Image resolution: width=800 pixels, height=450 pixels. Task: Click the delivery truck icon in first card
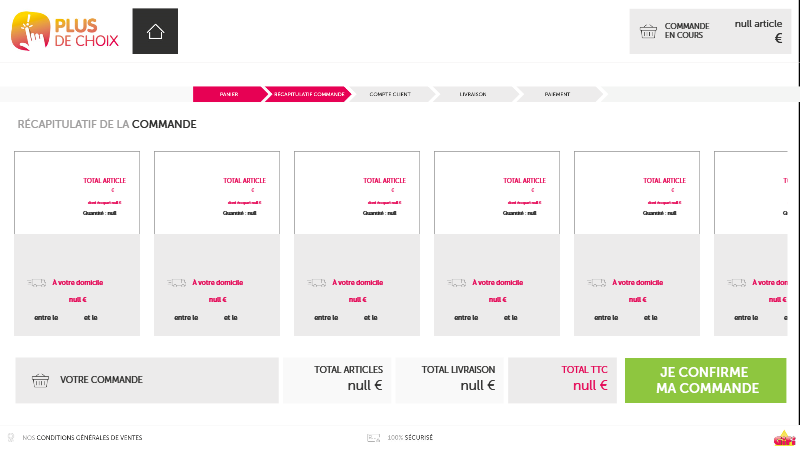tap(36, 283)
